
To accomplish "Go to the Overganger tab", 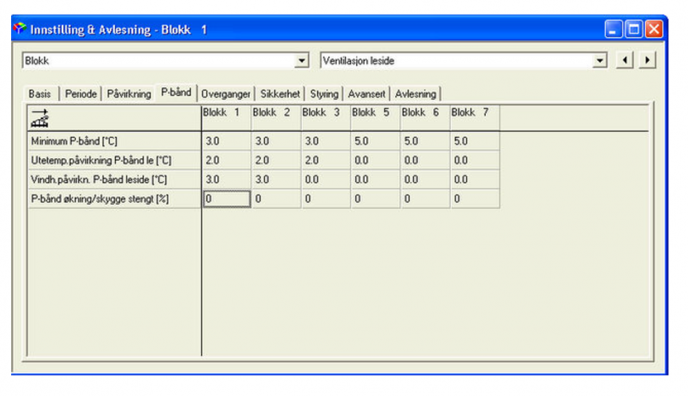I will pos(226,94).
